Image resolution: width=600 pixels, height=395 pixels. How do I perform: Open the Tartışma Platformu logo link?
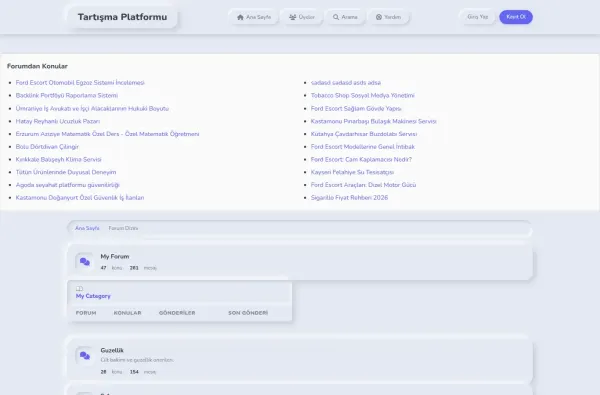coord(122,17)
